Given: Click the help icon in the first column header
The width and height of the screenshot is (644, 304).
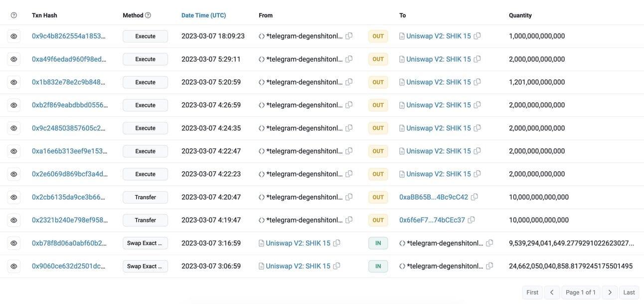Looking at the screenshot, I should point(14,15).
